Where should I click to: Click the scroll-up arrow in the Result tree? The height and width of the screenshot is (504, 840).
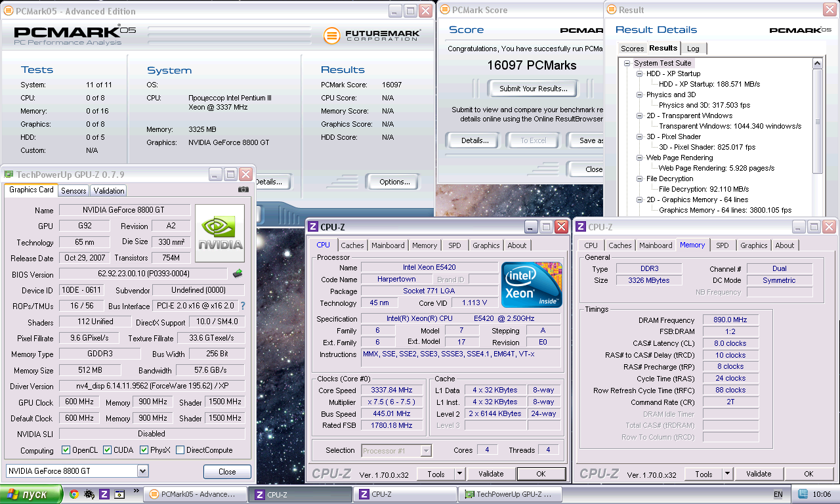coord(817,64)
